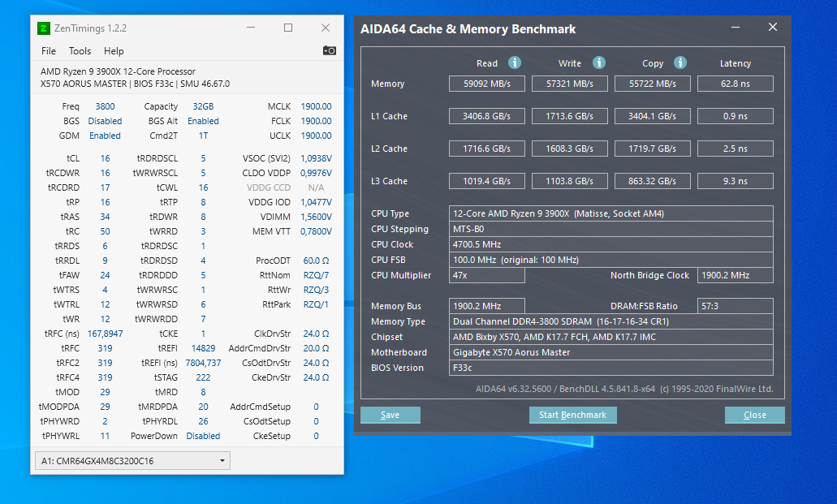Click Start Benchmark button
The width and height of the screenshot is (837, 504).
(573, 415)
